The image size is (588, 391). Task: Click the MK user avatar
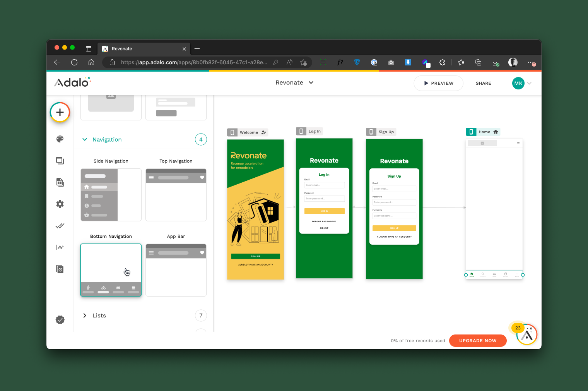(518, 83)
